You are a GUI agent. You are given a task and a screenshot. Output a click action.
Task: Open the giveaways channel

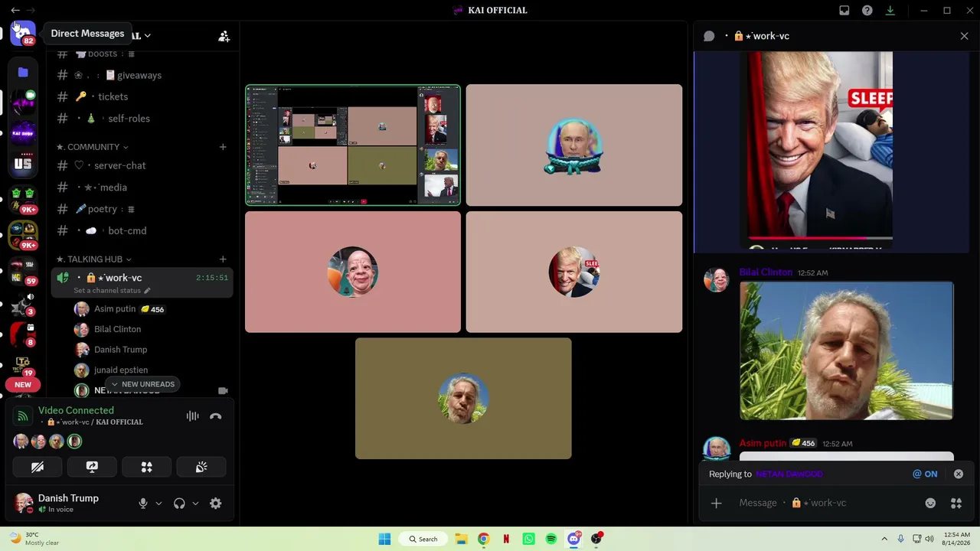(142, 75)
